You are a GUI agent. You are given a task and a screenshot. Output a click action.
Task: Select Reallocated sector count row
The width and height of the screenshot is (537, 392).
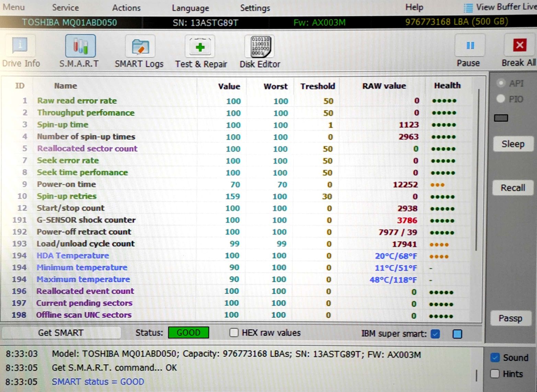tap(237, 149)
